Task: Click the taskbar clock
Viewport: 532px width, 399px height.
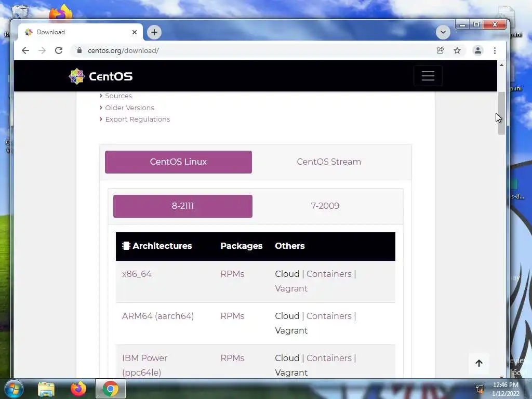Action: (x=506, y=389)
